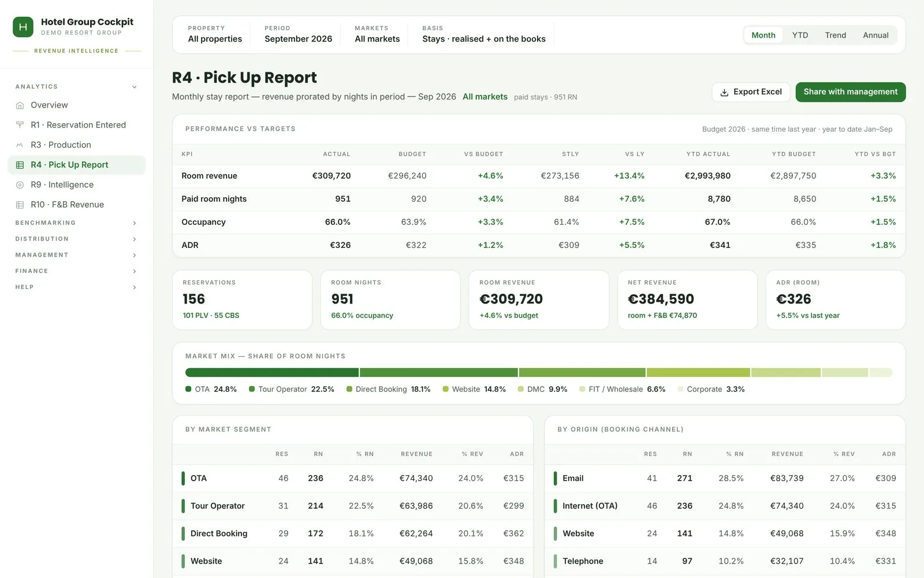Click the green H logo icon
The width and height of the screenshot is (924, 578).
23,27
